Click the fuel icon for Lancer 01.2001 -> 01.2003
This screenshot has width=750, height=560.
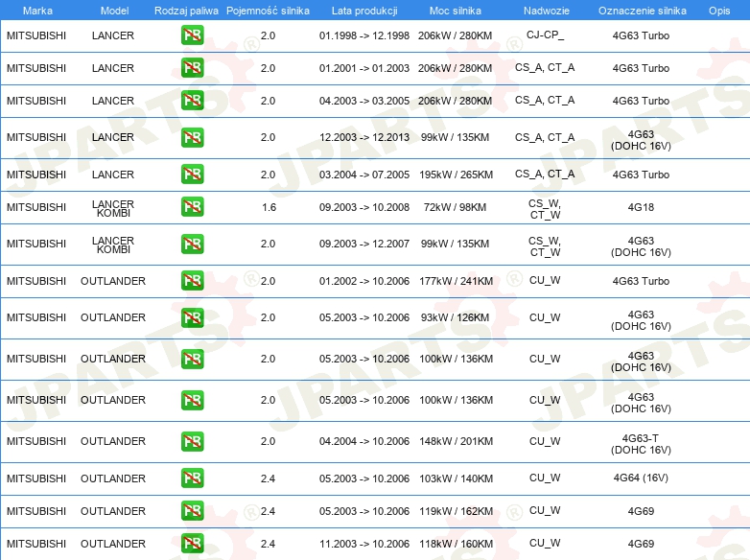(x=192, y=69)
